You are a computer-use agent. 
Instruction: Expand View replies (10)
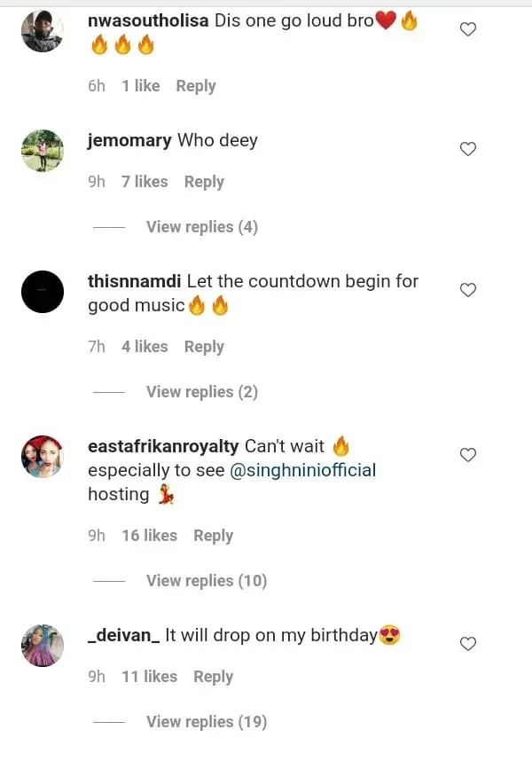tap(206, 581)
